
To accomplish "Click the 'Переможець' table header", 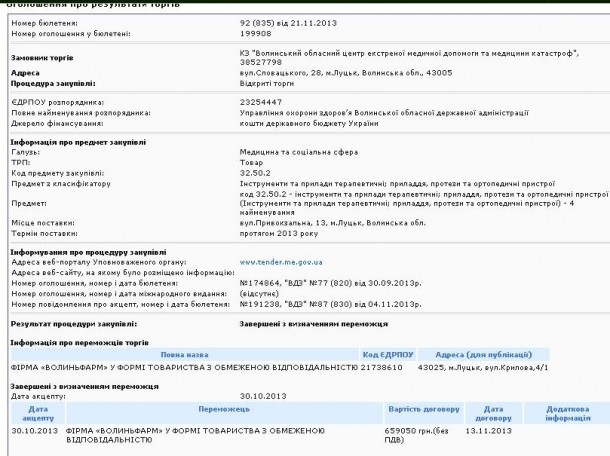I will click(x=224, y=413).
